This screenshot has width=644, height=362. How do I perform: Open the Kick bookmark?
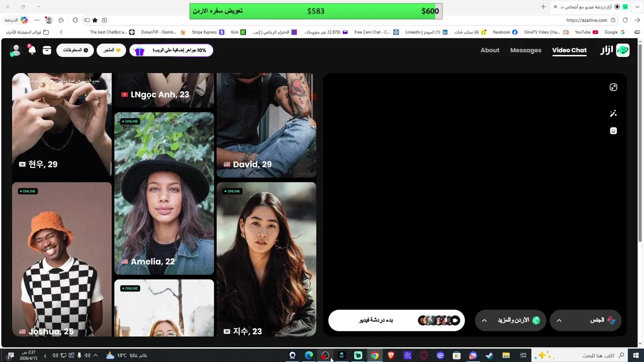238,32
